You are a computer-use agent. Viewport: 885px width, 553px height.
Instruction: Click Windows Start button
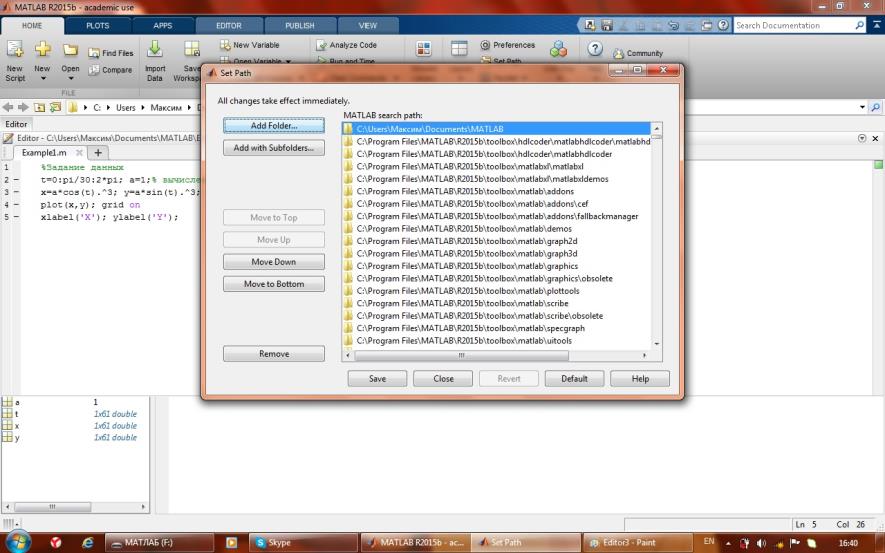(x=17, y=542)
